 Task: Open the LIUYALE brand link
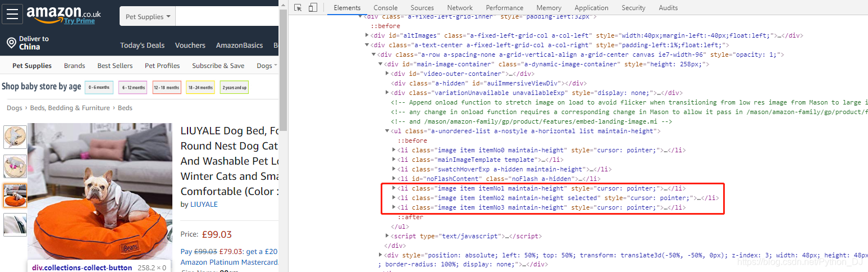tap(204, 205)
